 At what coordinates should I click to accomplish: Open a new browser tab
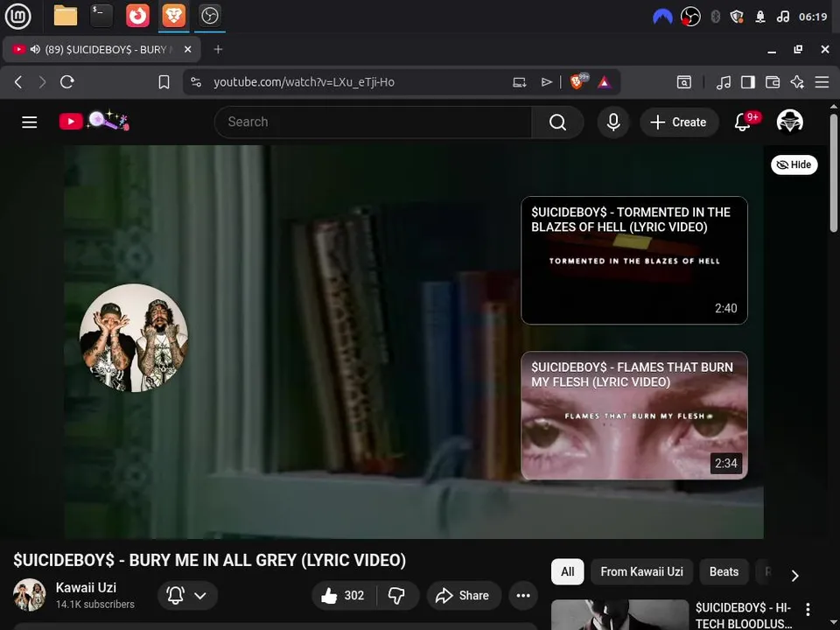pyautogui.click(x=218, y=49)
